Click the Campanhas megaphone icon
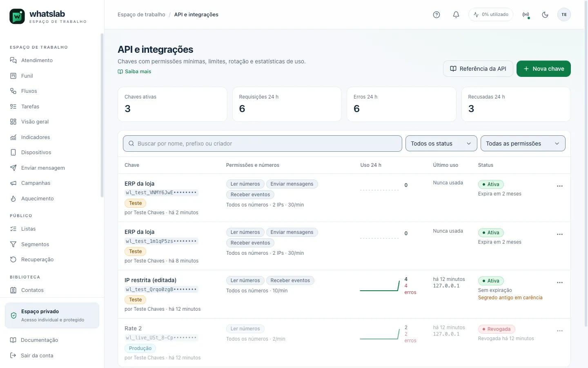The width and height of the screenshot is (588, 368). click(13, 183)
